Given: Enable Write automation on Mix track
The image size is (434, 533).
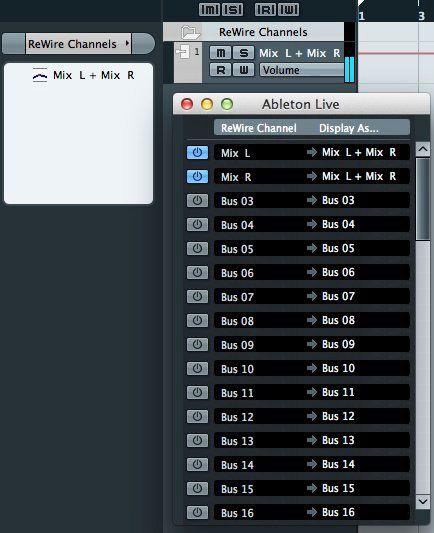Looking at the screenshot, I should tap(244, 70).
